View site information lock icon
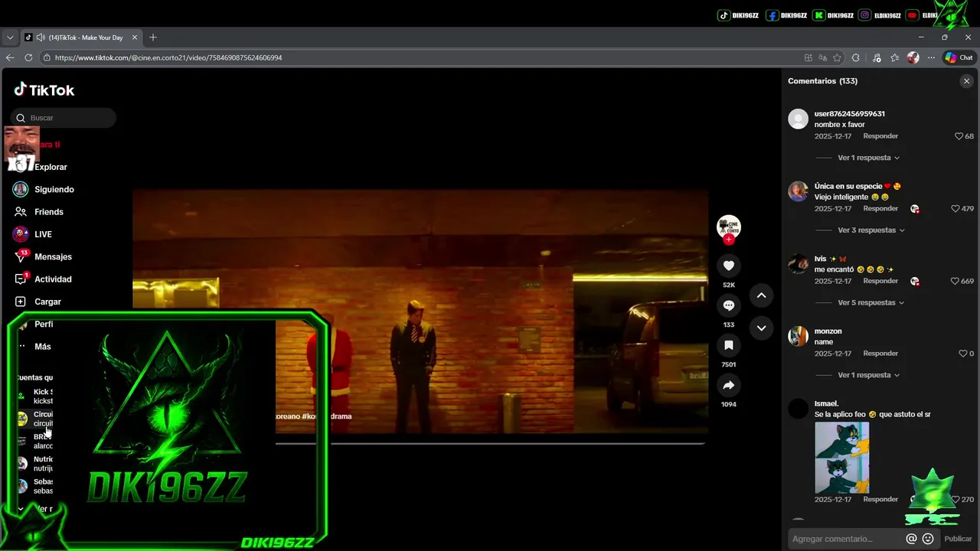980x551 pixels. (47, 57)
